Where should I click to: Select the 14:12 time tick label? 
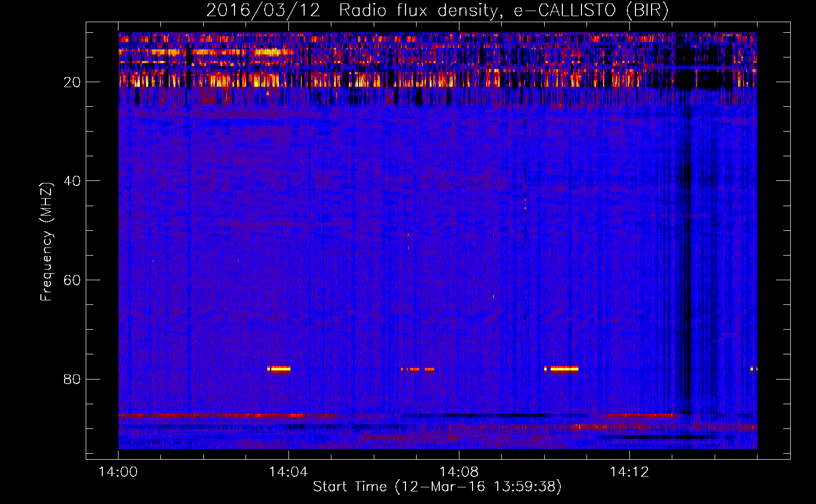[629, 472]
